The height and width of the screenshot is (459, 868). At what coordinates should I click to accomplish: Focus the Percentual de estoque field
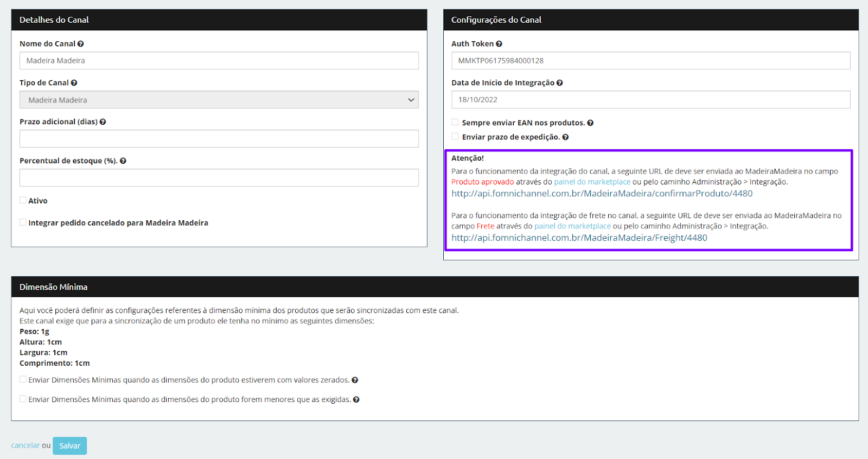point(219,178)
